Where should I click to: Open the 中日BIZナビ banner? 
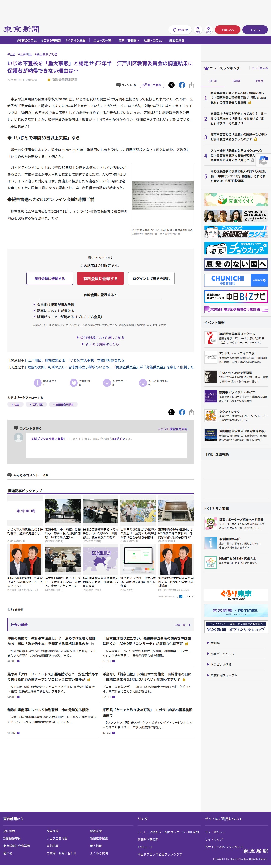click(x=236, y=297)
